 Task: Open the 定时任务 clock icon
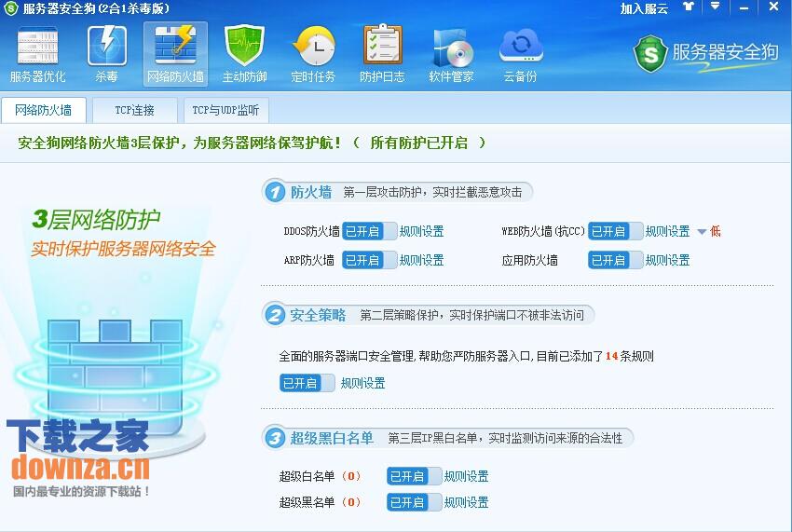pyautogui.click(x=313, y=55)
